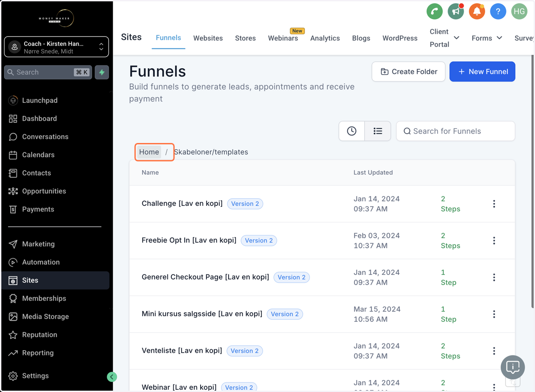Open the Webinar [Lav en kopi] funnel

179,387
